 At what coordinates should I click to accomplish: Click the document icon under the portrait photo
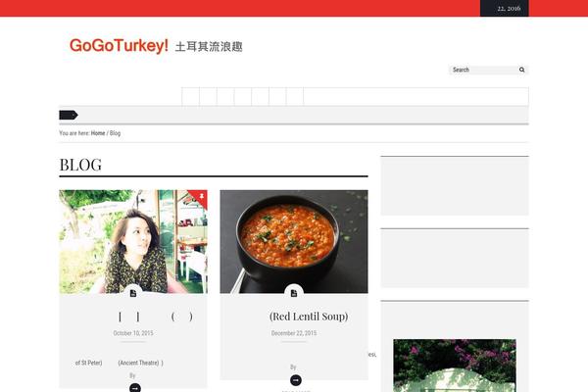tap(133, 293)
